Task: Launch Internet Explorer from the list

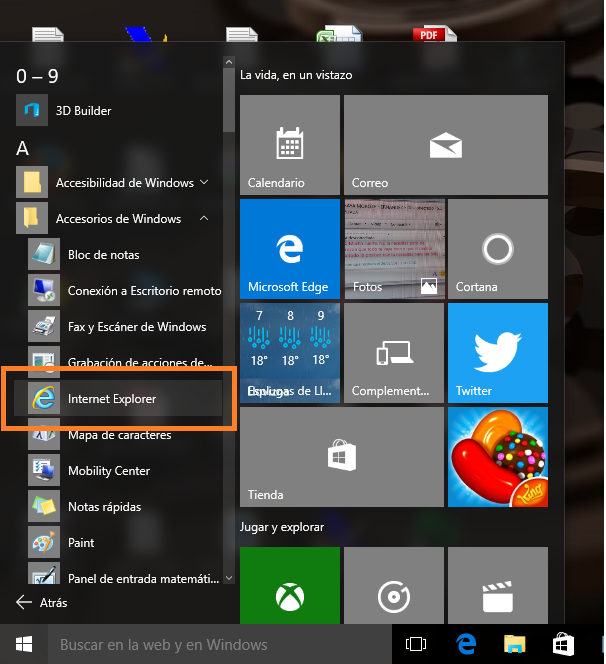Action: [111, 399]
